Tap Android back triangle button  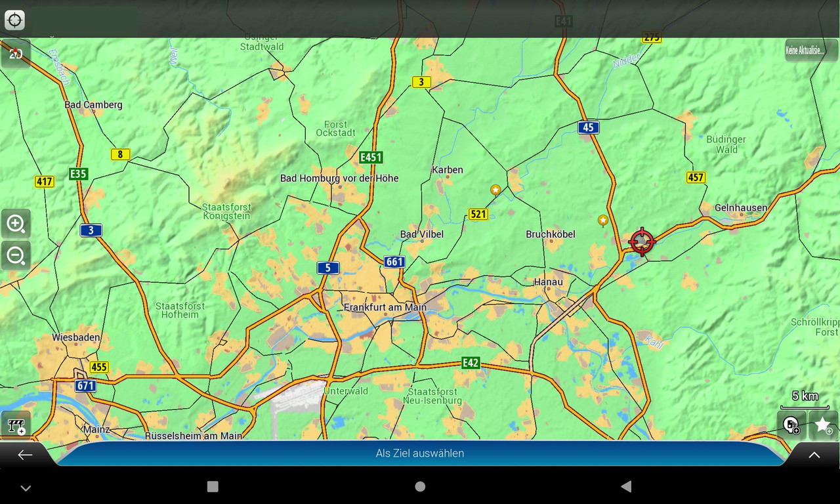click(626, 486)
